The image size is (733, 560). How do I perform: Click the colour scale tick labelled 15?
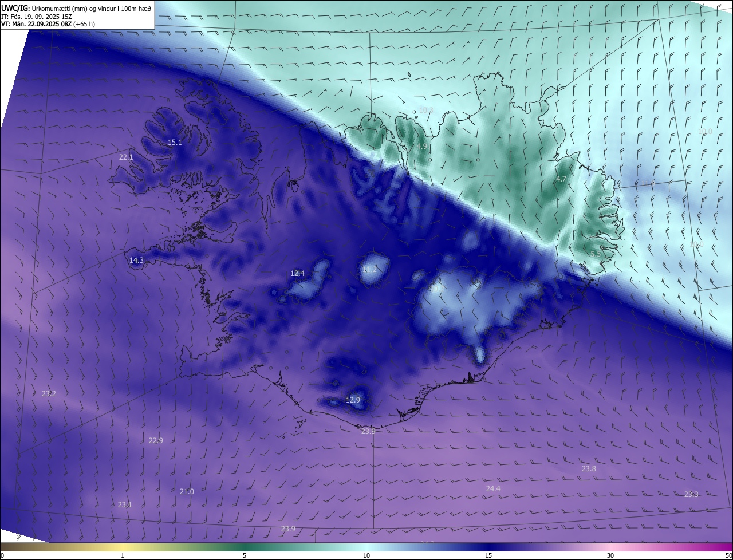click(488, 555)
